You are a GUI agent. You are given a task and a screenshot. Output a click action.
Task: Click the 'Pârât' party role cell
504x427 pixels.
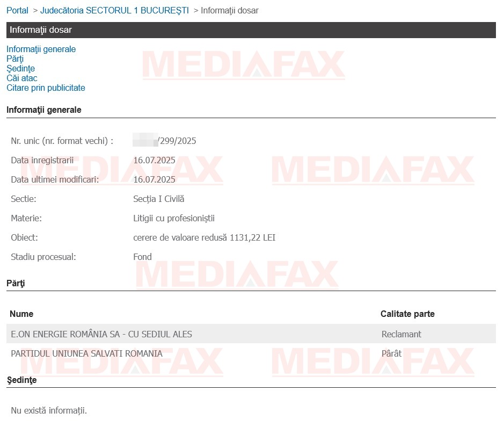(391, 354)
